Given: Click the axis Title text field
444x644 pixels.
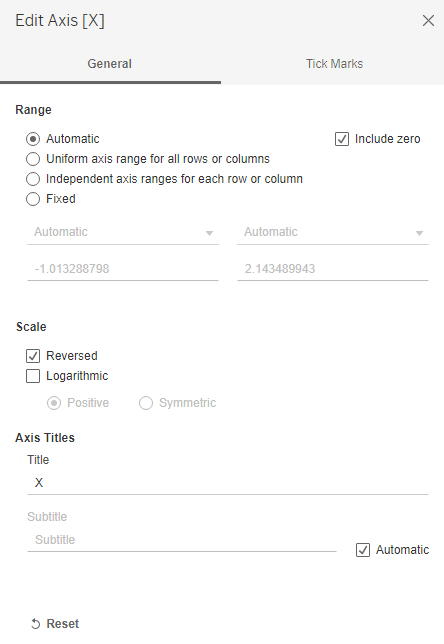Looking at the screenshot, I should click(228, 483).
